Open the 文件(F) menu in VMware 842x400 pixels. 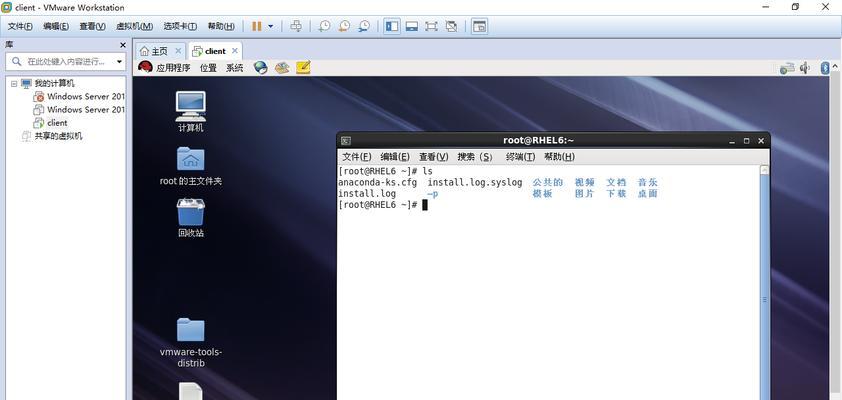pyautogui.click(x=20, y=26)
